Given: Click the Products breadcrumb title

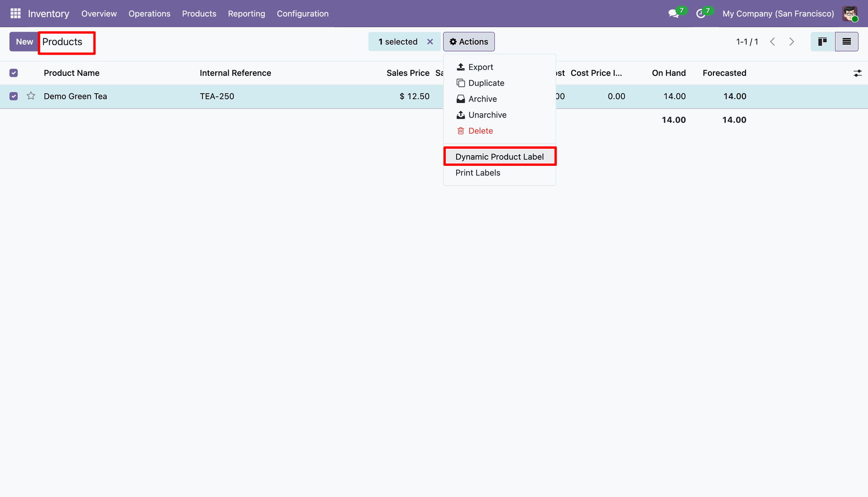Looking at the screenshot, I should pyautogui.click(x=62, y=42).
